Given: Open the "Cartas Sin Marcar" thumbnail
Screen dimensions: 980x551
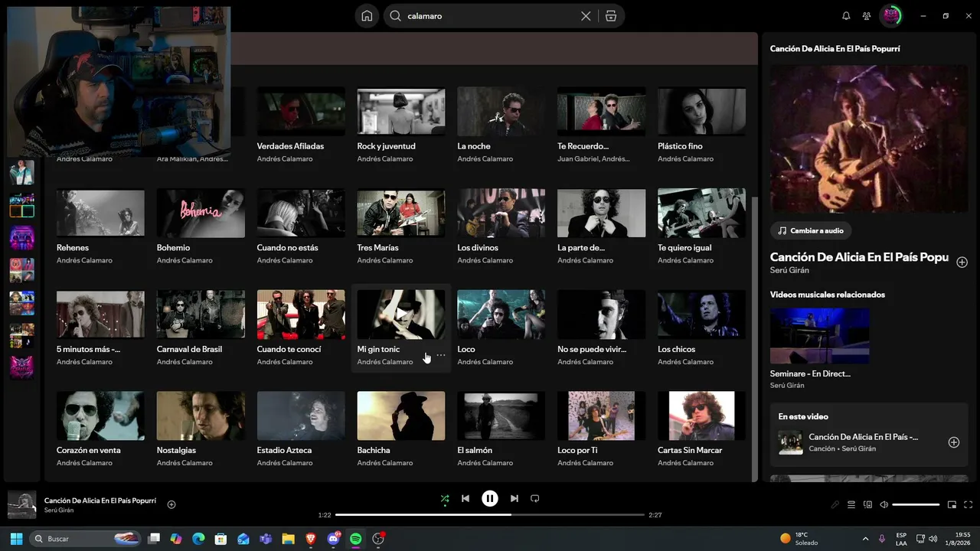Looking at the screenshot, I should (701, 416).
